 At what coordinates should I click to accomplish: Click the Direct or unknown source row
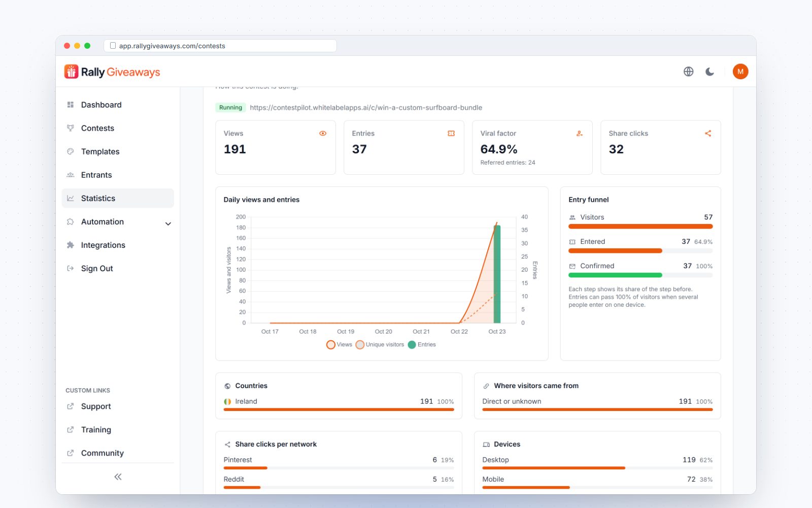(597, 404)
